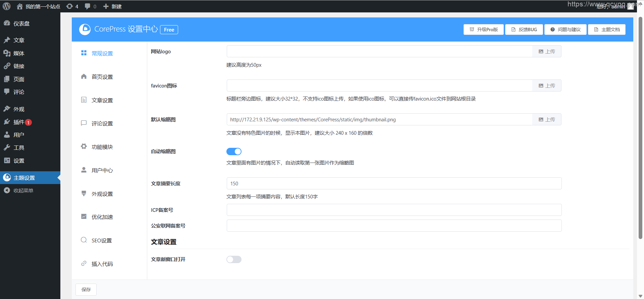The image size is (644, 299).
Task: Click the WordPress logo icon
Action: click(7, 6)
